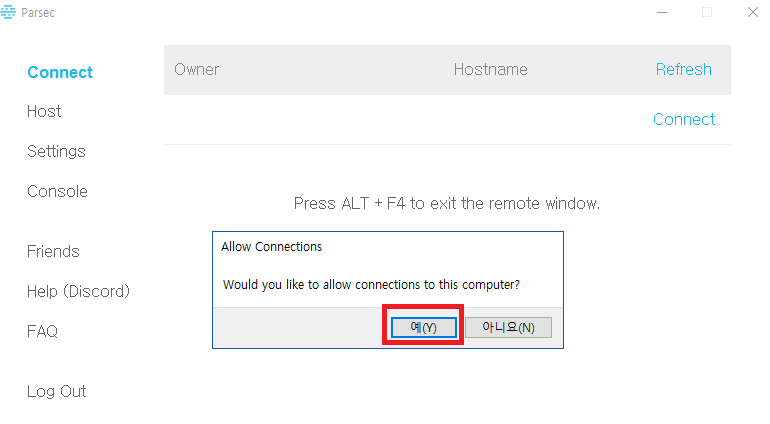The width and height of the screenshot is (770, 424).
Task: Show the Console view
Action: [x=57, y=191]
